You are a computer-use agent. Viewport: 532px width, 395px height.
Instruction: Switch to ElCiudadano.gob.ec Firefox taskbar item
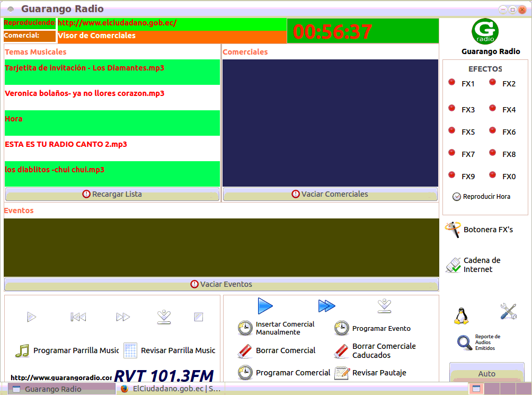tap(171, 389)
